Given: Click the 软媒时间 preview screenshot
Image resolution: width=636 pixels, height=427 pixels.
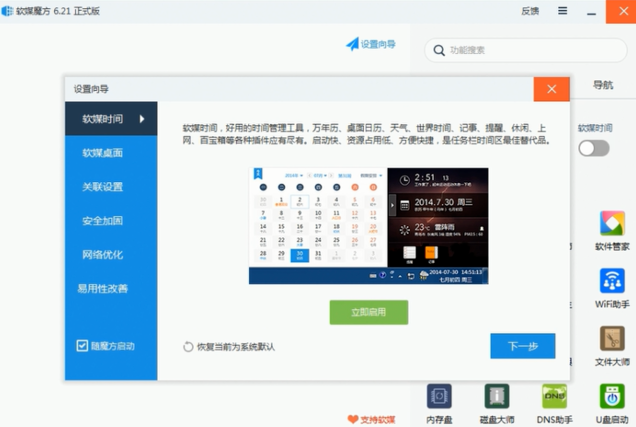Looking at the screenshot, I should pyautogui.click(x=369, y=226).
